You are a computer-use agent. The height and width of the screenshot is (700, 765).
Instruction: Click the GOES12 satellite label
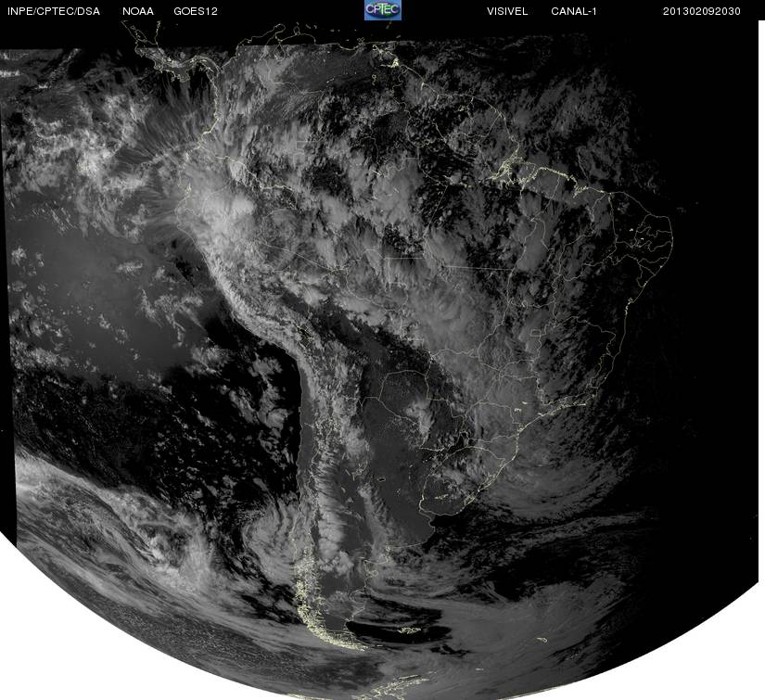pyautogui.click(x=196, y=11)
